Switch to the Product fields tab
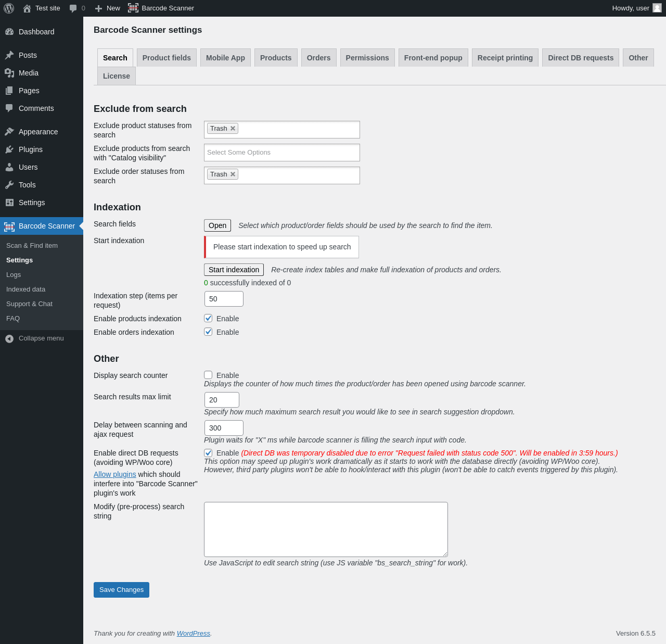 166,58
